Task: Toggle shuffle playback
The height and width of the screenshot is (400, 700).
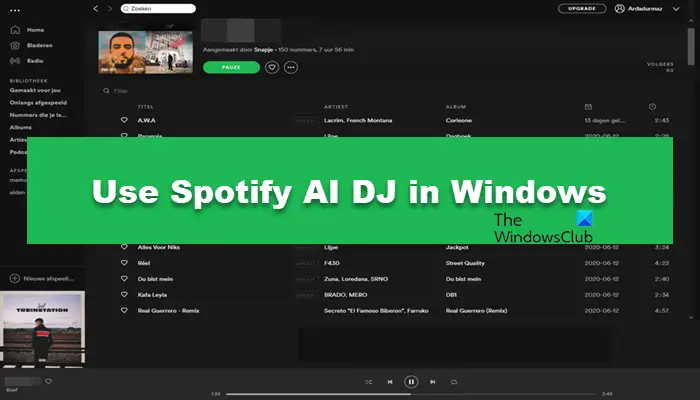Action: click(368, 382)
